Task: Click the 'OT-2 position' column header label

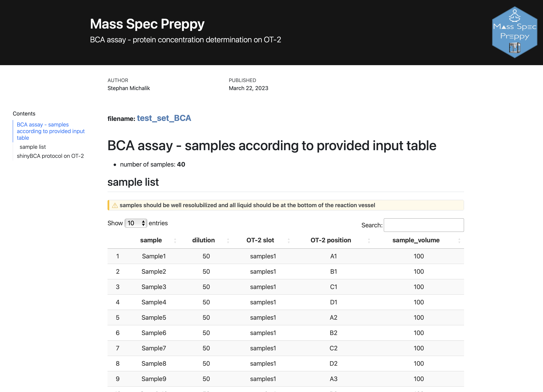Action: click(x=331, y=240)
